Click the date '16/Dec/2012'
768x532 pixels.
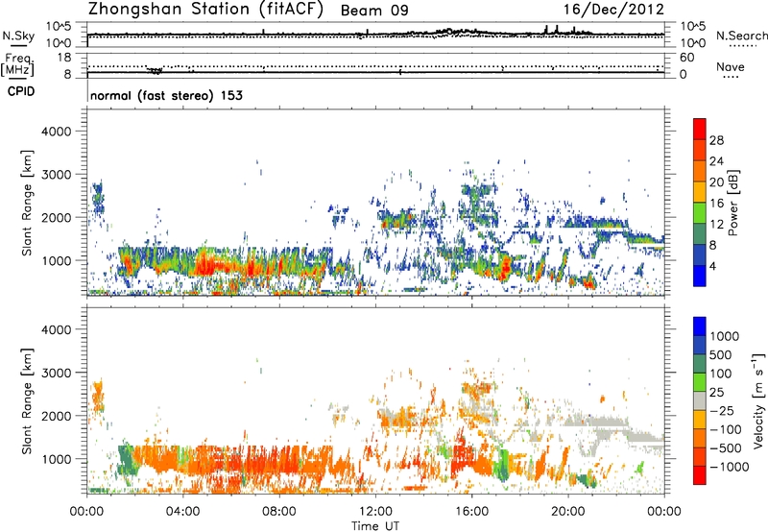coord(613,10)
